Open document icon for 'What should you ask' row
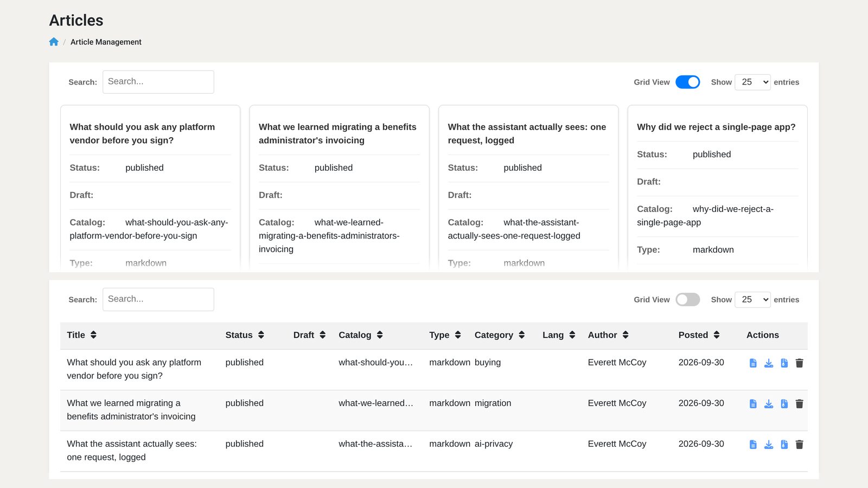The image size is (868, 488). tap(753, 363)
